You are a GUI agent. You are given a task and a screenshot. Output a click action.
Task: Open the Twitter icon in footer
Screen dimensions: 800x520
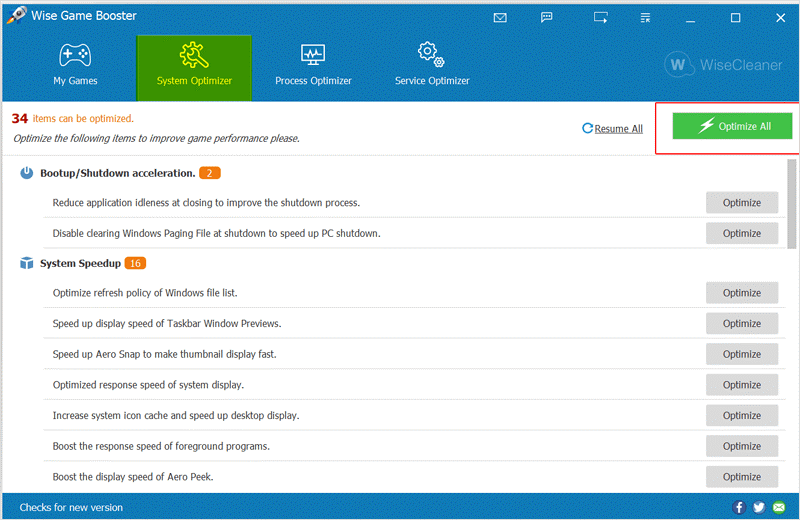759,507
